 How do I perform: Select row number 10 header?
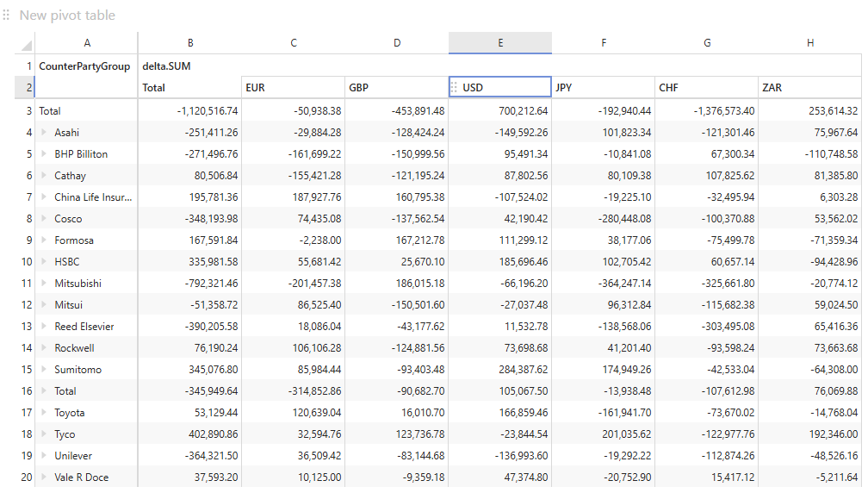(25, 261)
